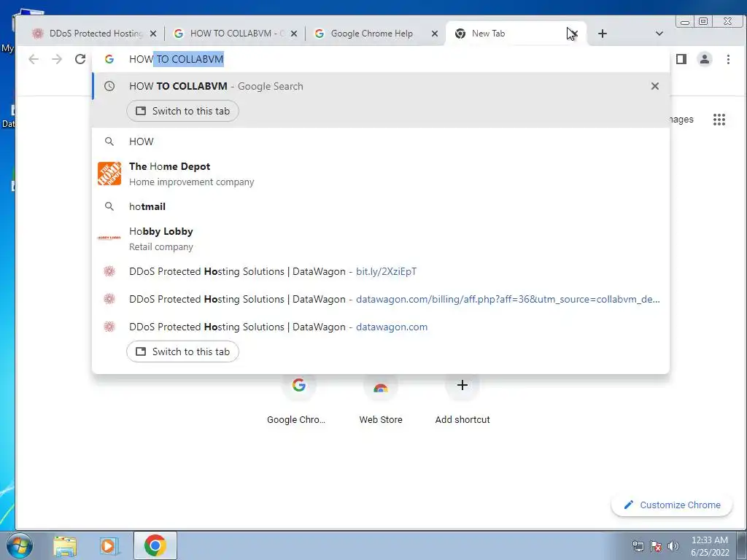Open the Home Depot logo suggestion
747x560 pixels.
(109, 174)
